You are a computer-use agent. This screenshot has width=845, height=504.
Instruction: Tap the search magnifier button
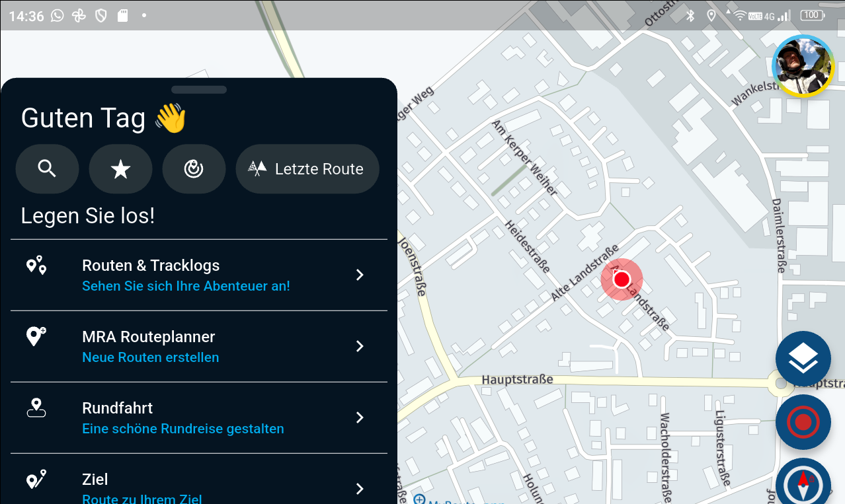click(47, 169)
